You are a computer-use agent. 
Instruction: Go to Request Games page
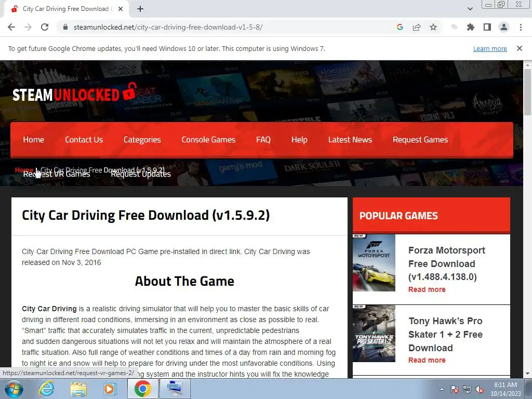420,140
